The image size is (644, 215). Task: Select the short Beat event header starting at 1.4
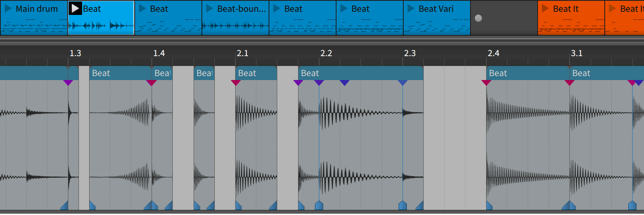click(x=162, y=73)
